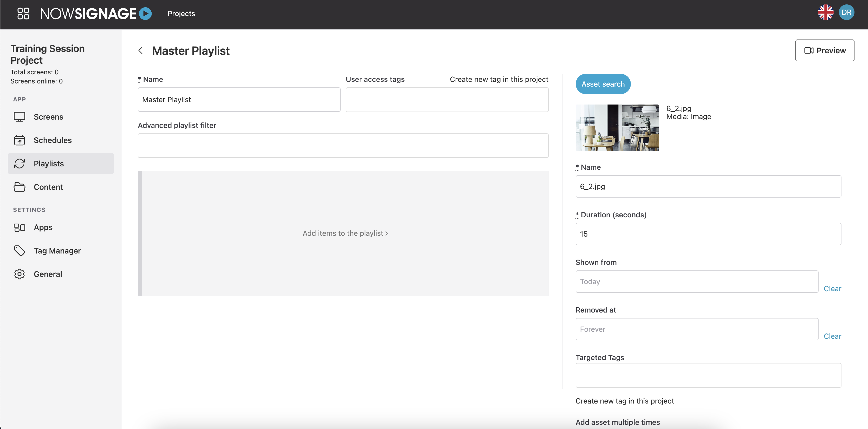This screenshot has height=429, width=868.
Task: Click the 6_2.jpg file name label
Action: [679, 108]
